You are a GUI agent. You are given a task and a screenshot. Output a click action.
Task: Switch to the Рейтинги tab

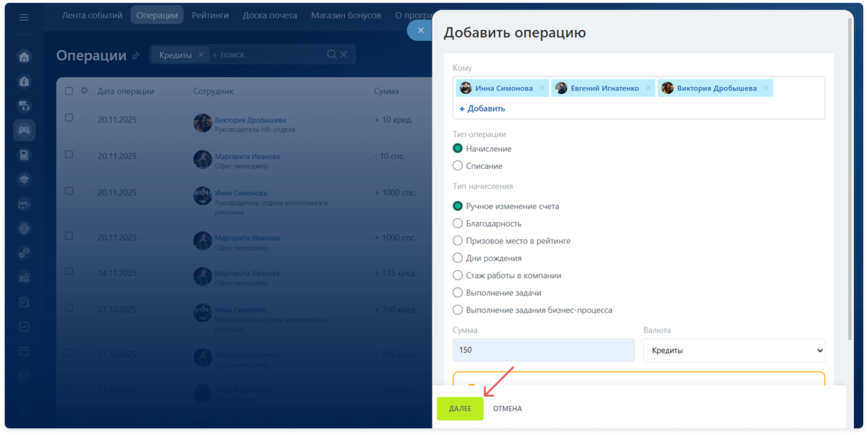[210, 15]
